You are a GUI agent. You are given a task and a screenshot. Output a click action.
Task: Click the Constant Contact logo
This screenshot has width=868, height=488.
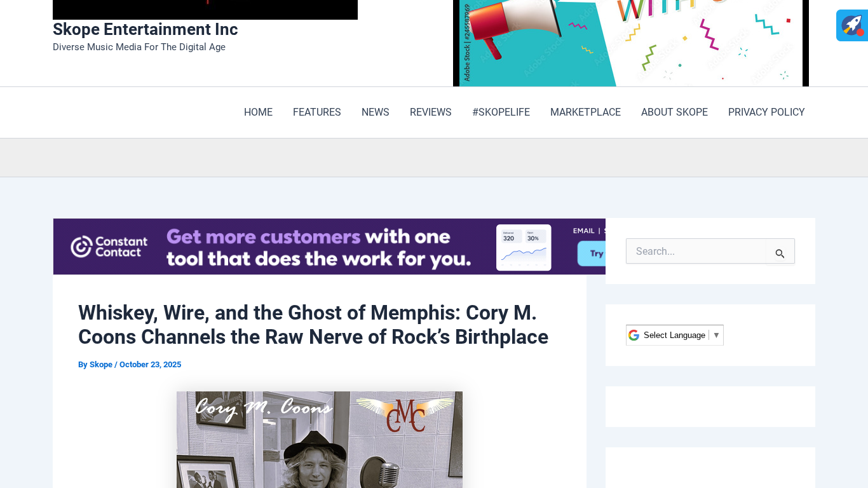tap(109, 247)
